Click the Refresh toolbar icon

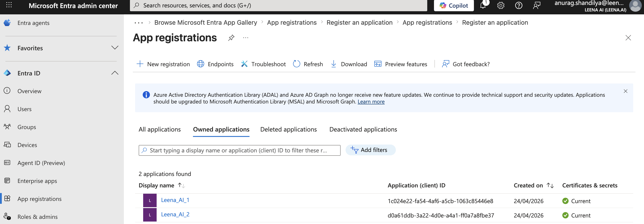(x=296, y=64)
